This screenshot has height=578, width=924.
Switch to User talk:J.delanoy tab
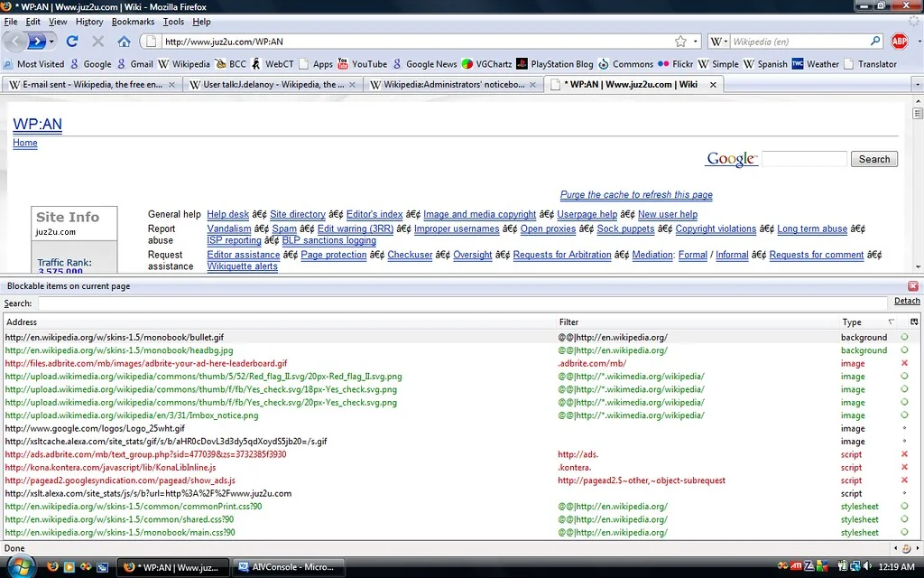coord(273,85)
